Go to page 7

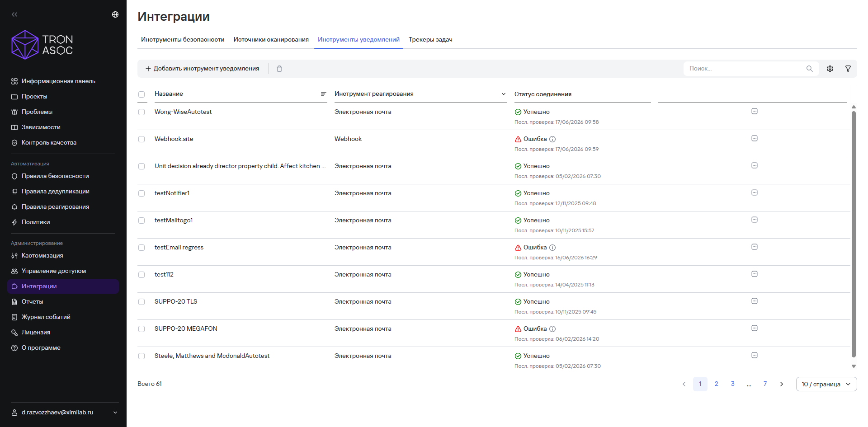point(765,384)
